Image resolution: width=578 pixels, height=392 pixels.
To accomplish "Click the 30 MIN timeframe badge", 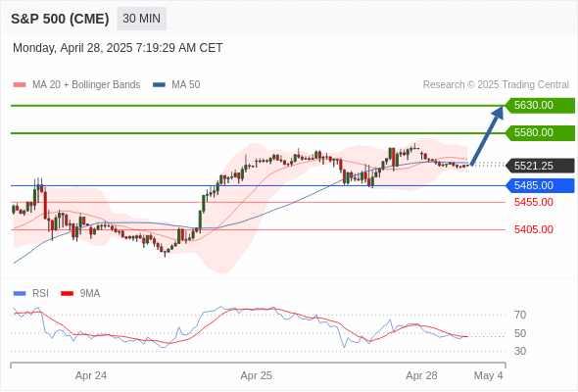I will click(141, 19).
